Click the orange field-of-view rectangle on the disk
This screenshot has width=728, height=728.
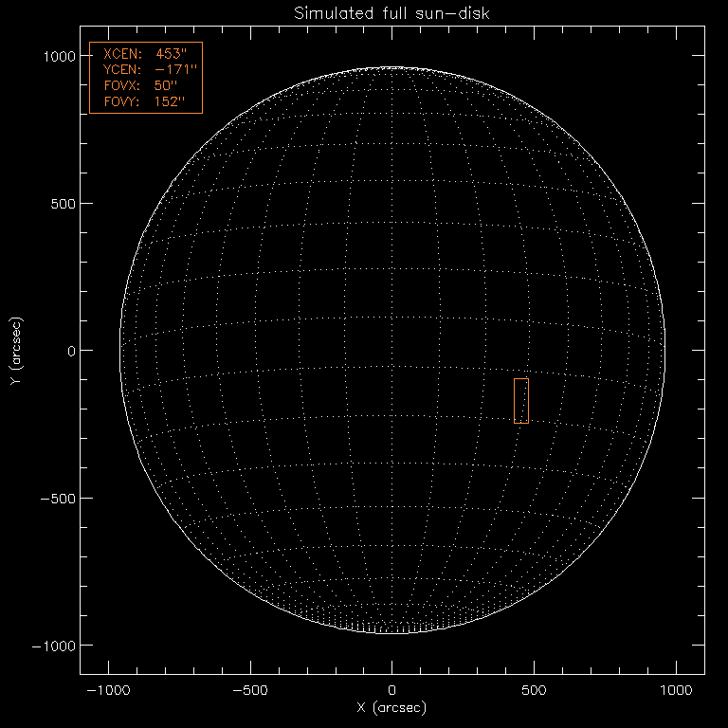[x=520, y=400]
